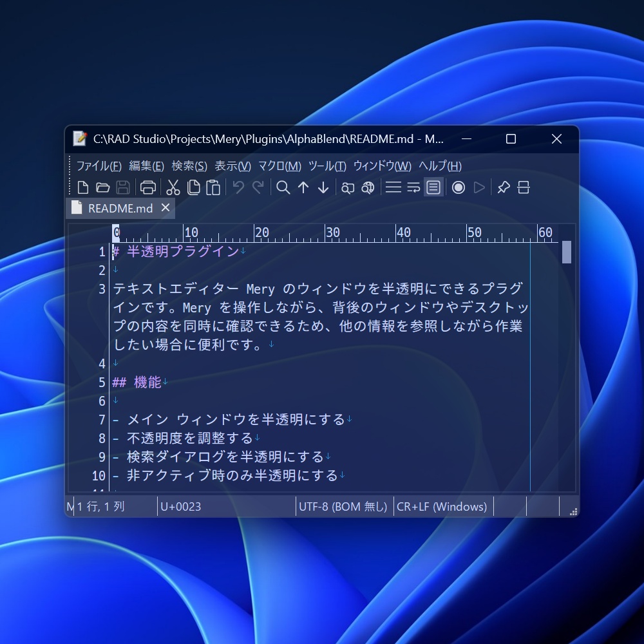Click the UTF-8 (BOM 無し) encoding field

(x=345, y=506)
